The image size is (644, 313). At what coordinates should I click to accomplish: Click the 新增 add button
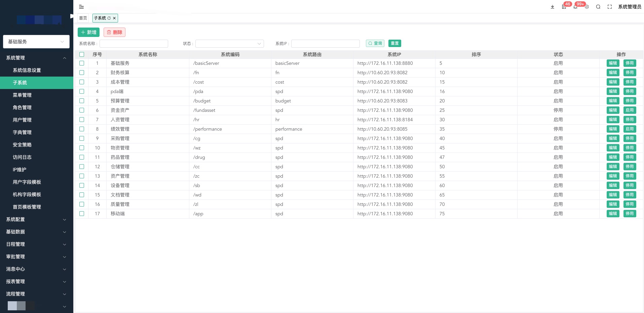pyautogui.click(x=88, y=32)
